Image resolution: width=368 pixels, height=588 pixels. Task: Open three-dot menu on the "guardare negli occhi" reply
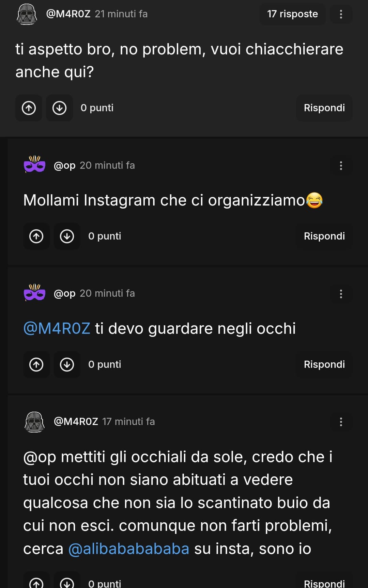click(x=341, y=294)
